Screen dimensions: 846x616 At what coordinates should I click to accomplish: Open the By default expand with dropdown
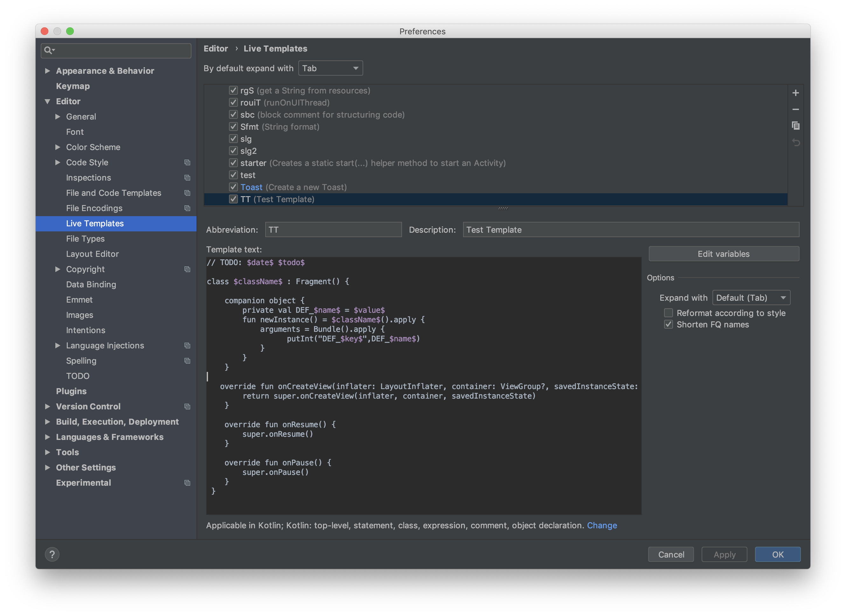[330, 68]
